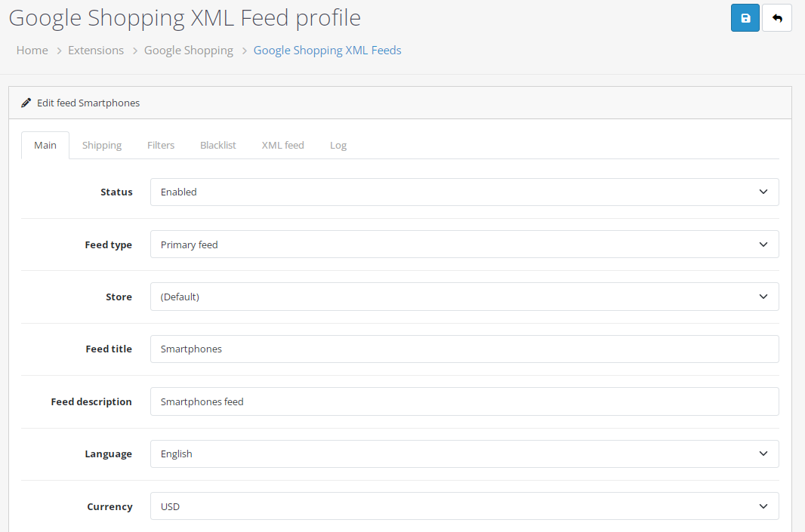This screenshot has width=805, height=532.
Task: Expand the Feed type dropdown
Action: [464, 244]
